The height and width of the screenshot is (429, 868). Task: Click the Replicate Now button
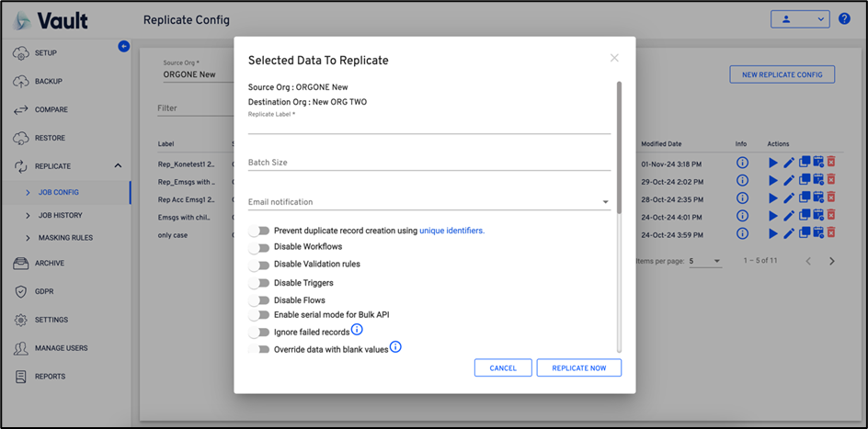(x=578, y=367)
